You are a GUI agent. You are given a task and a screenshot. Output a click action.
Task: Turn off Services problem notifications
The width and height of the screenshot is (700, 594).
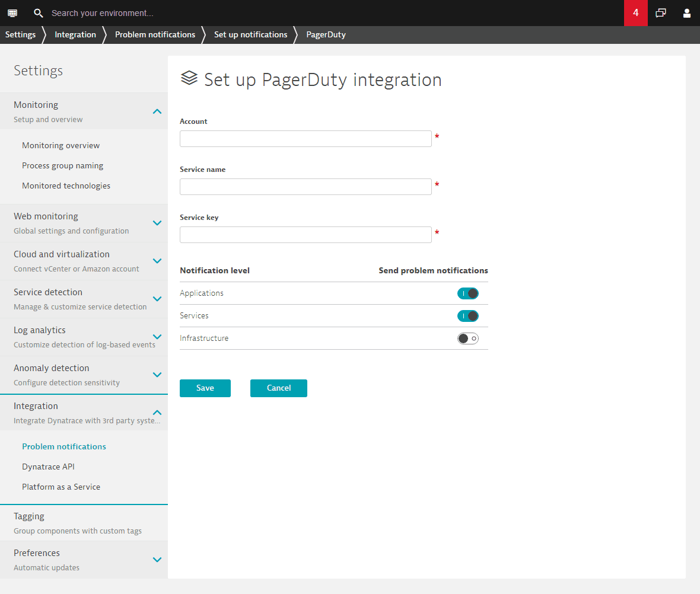(468, 316)
